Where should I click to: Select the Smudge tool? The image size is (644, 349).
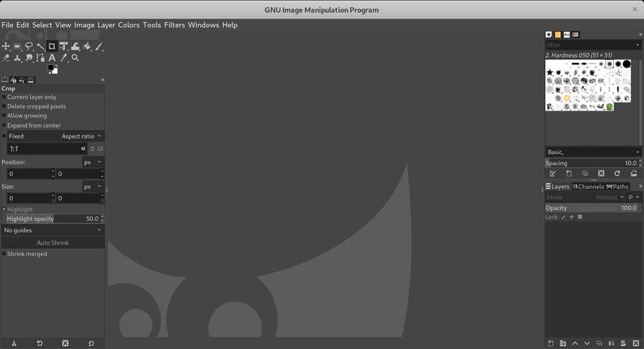29,58
